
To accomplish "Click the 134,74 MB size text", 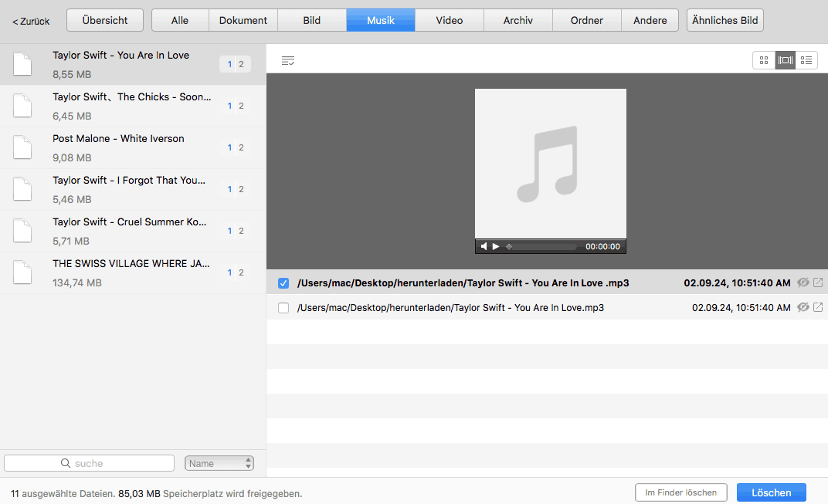I will click(77, 283).
